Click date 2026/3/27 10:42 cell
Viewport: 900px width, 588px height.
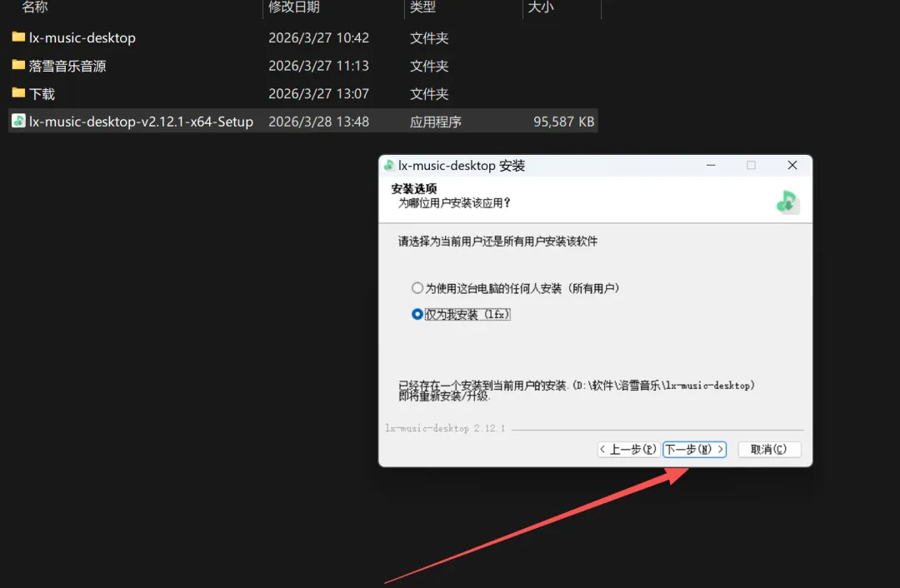(x=318, y=37)
